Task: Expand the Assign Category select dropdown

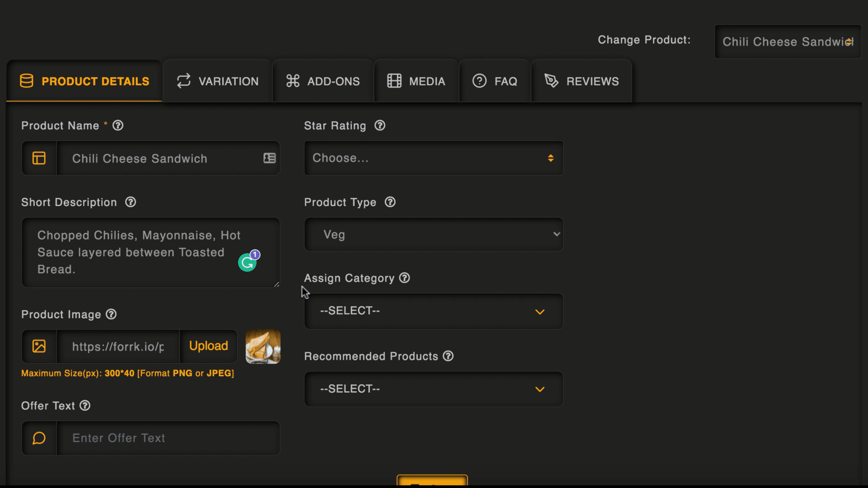Action: coord(433,311)
